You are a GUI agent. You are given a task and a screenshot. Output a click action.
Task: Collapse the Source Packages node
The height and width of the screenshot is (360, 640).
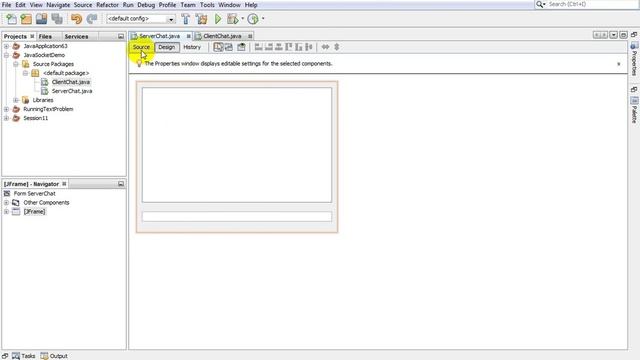point(16,64)
